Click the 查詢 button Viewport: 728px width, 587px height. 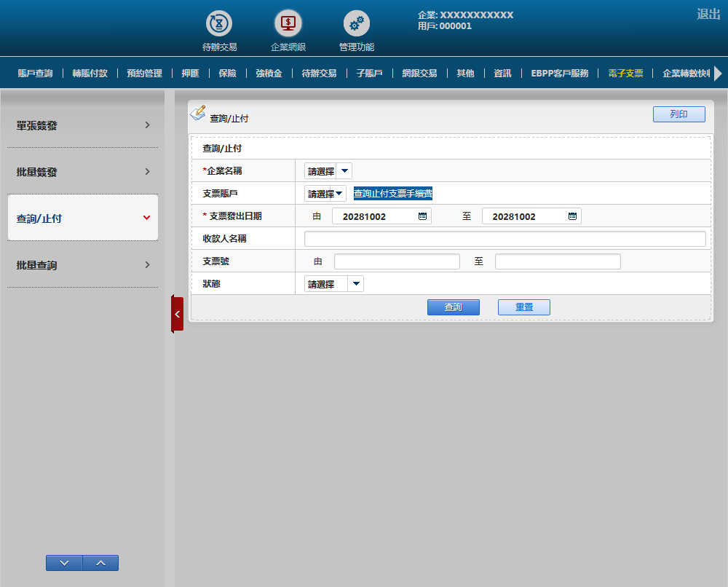click(x=453, y=307)
